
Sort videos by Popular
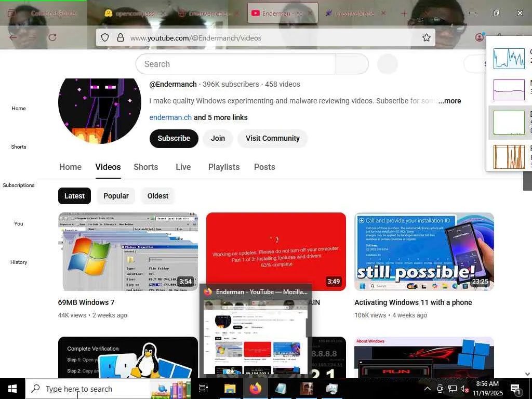[116, 196]
